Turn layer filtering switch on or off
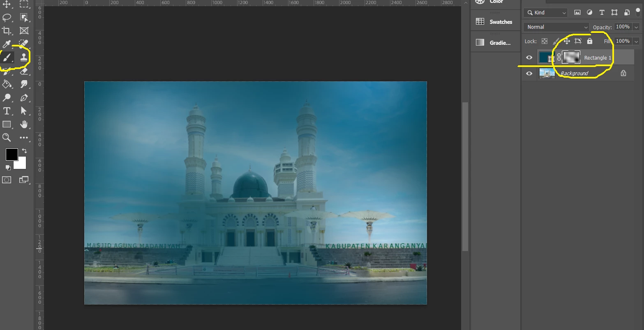Screen dimensions: 644x330 coord(638,12)
